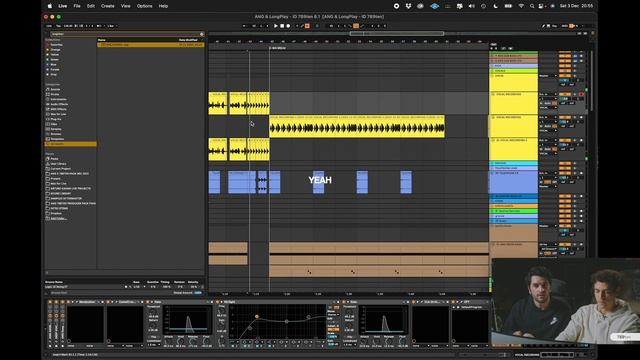Select Favorites collection in browser
Viewport: 640px width, 360px height.
click(x=56, y=45)
